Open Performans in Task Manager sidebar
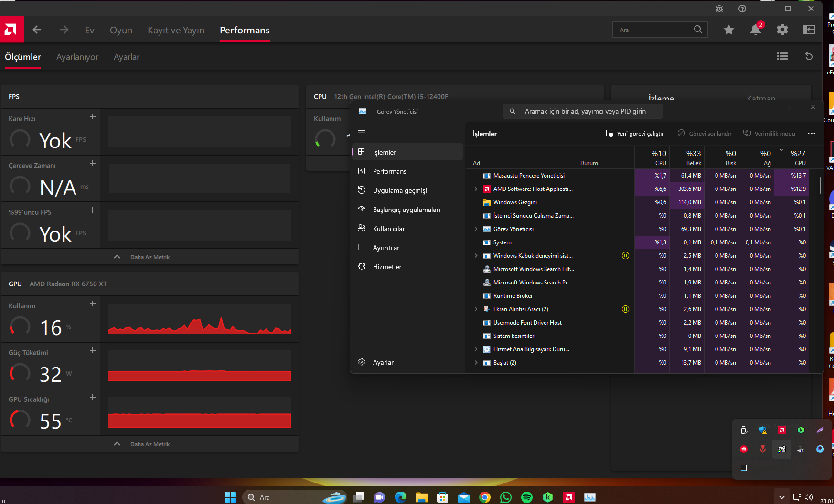The height and width of the screenshot is (504, 834). (407, 171)
